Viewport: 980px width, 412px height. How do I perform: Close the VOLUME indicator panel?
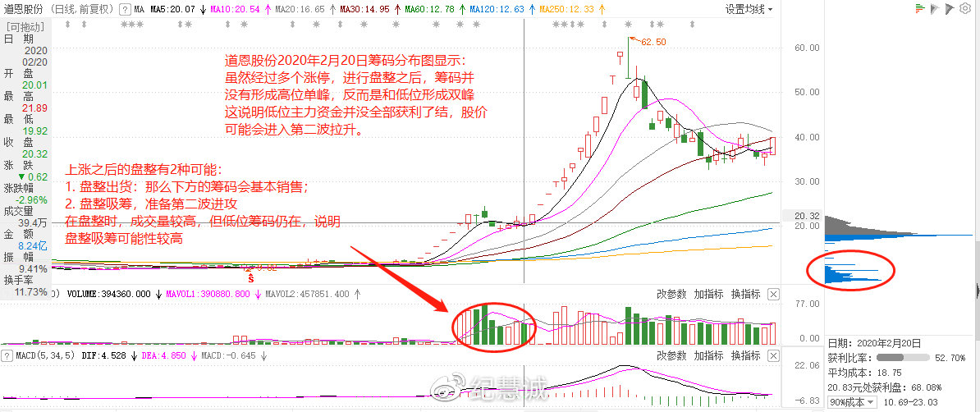point(773,294)
